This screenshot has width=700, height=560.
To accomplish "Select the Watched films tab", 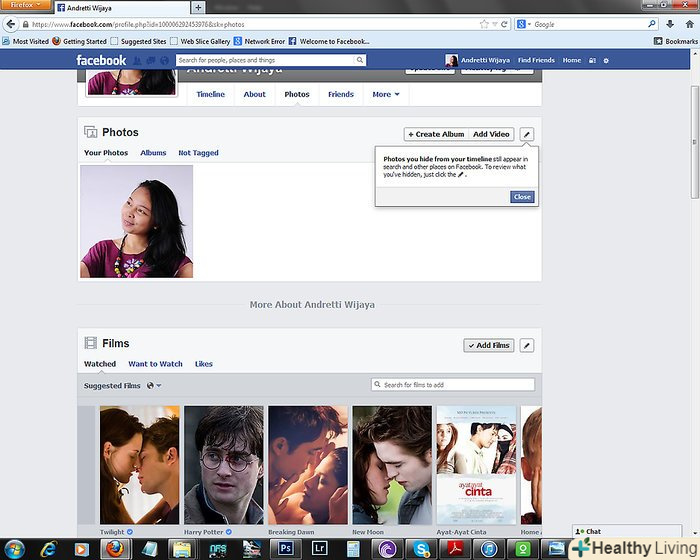I will tap(100, 364).
